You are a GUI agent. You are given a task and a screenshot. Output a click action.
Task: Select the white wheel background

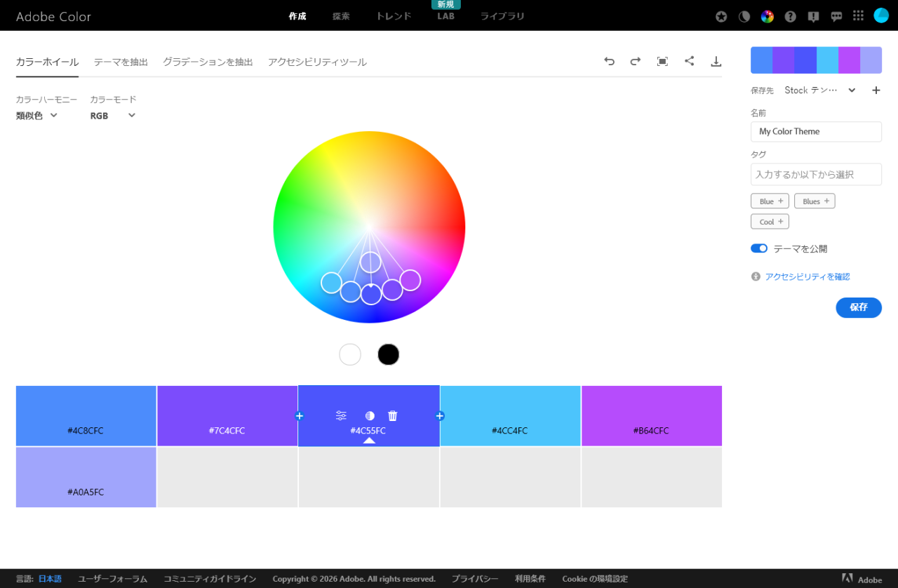[349, 354]
